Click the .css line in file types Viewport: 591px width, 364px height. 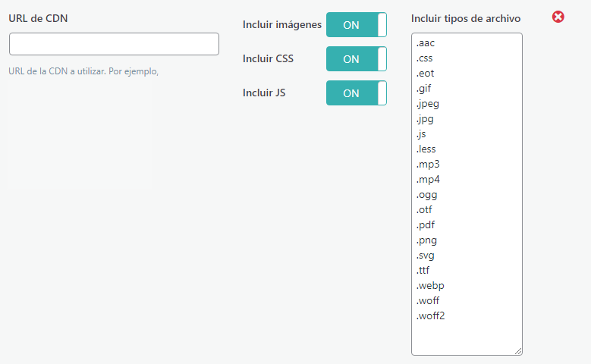click(424, 58)
